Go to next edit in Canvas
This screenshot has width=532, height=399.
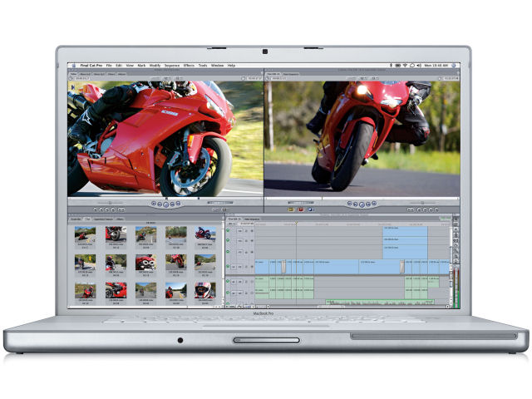(x=374, y=204)
